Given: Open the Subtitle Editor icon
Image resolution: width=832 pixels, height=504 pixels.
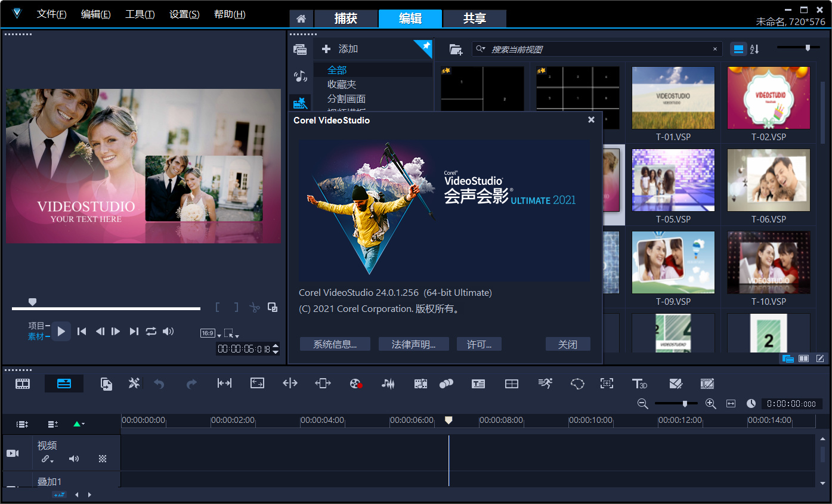Looking at the screenshot, I should pos(478,384).
